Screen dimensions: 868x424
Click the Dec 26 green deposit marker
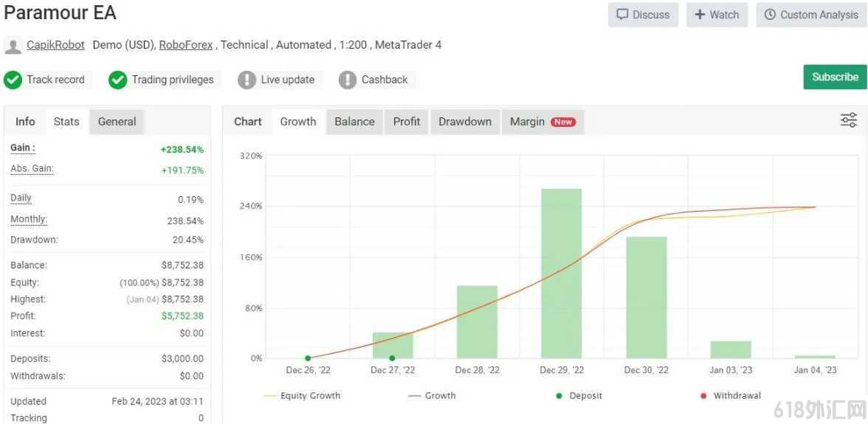[308, 358]
